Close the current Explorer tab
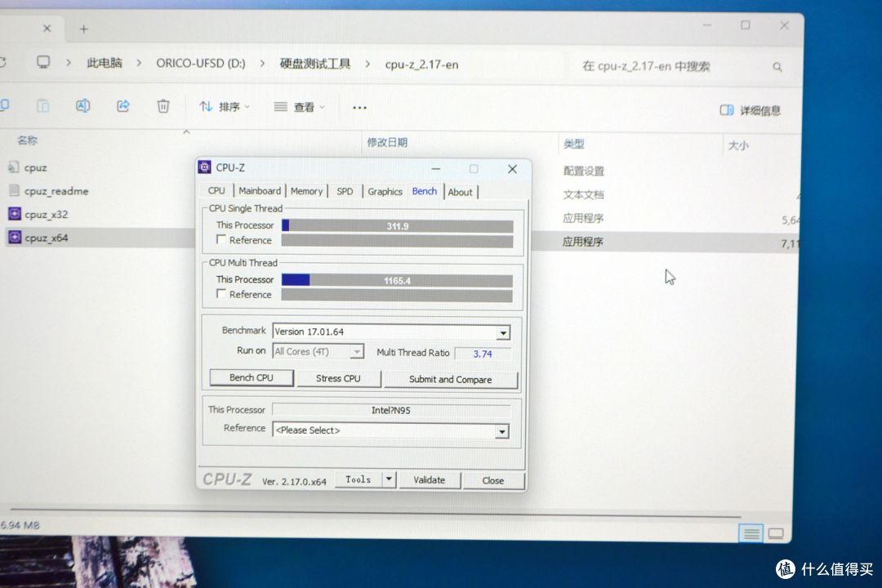This screenshot has width=882, height=588. point(47,28)
